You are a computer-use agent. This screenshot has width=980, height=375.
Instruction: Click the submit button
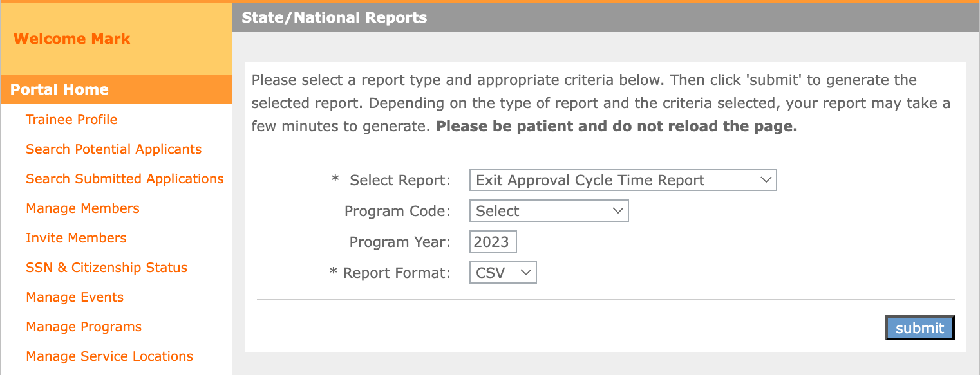(x=919, y=327)
